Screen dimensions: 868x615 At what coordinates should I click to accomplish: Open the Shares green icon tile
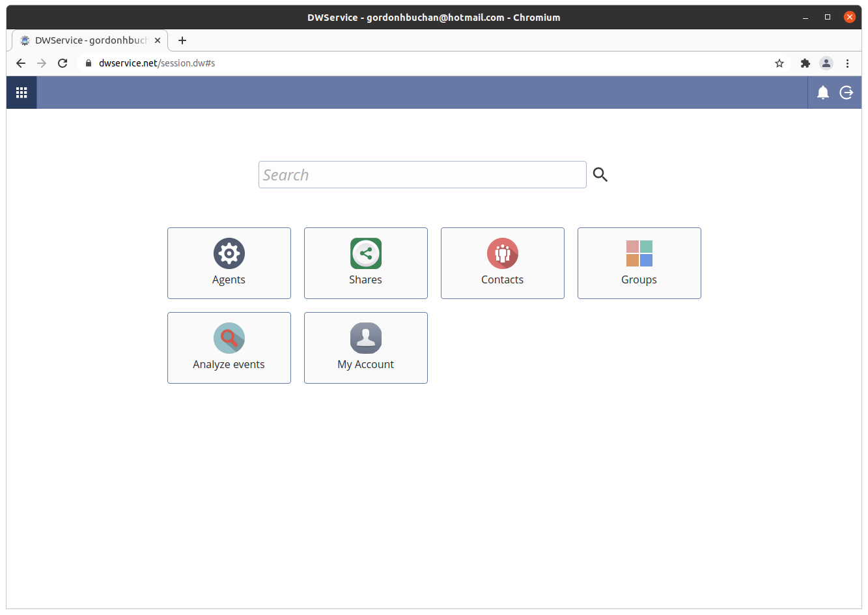(x=366, y=253)
